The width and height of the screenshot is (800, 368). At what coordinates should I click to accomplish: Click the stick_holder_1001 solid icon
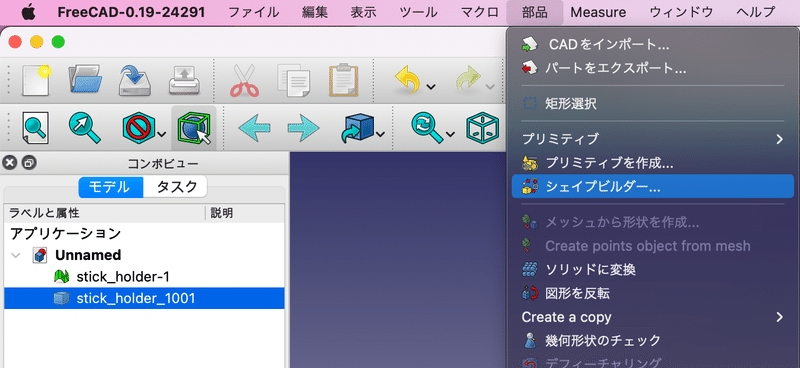(x=61, y=298)
